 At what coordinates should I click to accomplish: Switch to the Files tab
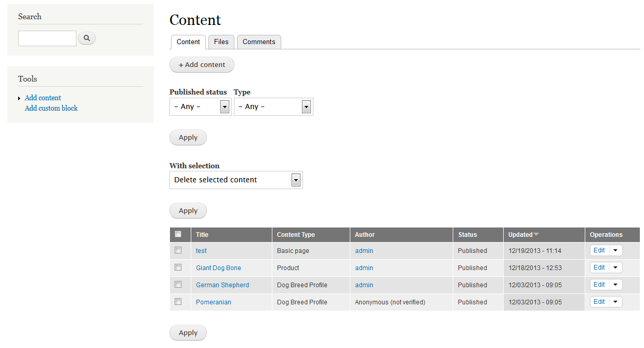point(221,42)
